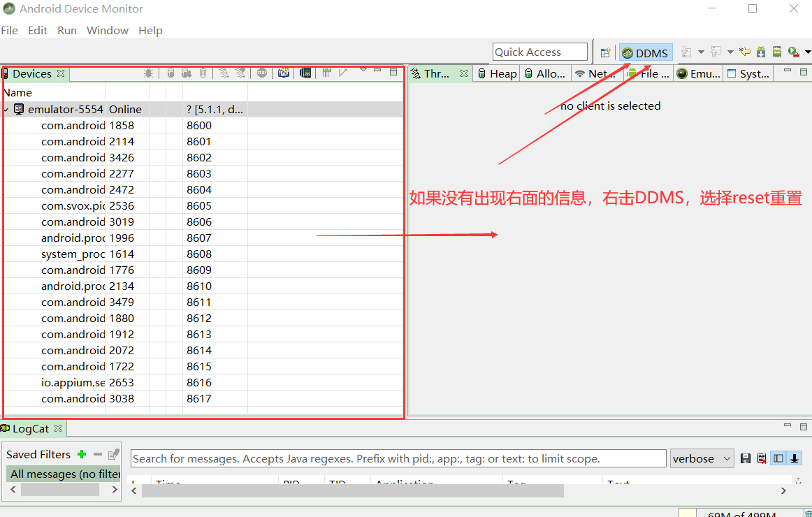The height and width of the screenshot is (517, 812).
Task: Close the LogCat tab
Action: (x=58, y=428)
